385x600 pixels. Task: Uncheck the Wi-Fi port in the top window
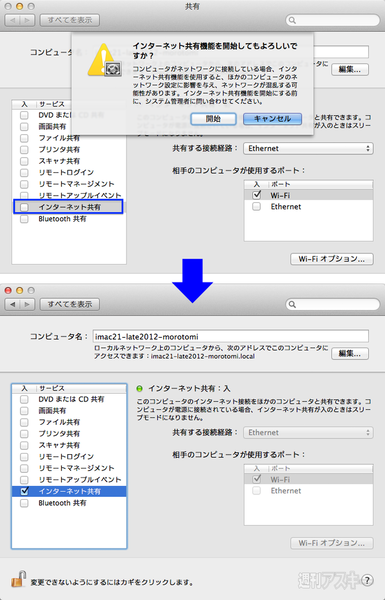click(257, 195)
